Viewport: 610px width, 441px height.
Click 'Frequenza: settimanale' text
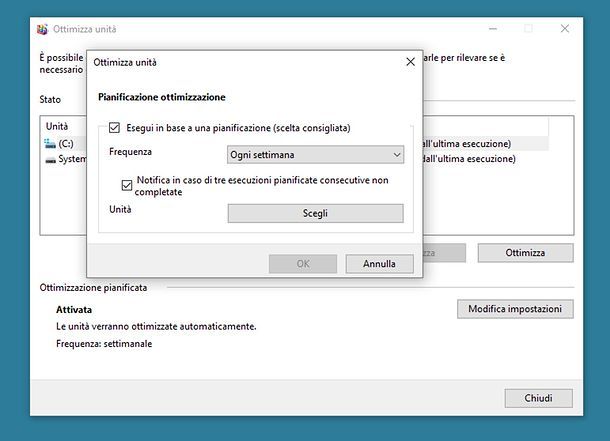pos(104,344)
